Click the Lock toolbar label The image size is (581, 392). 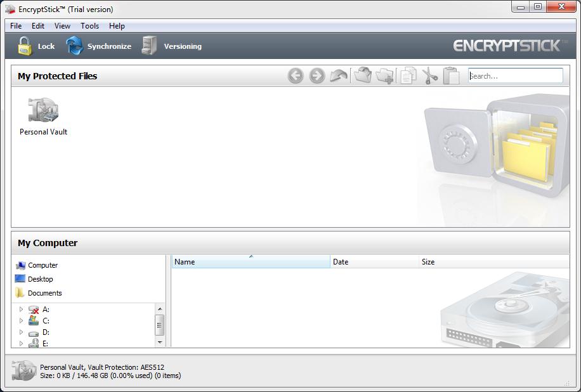point(46,46)
